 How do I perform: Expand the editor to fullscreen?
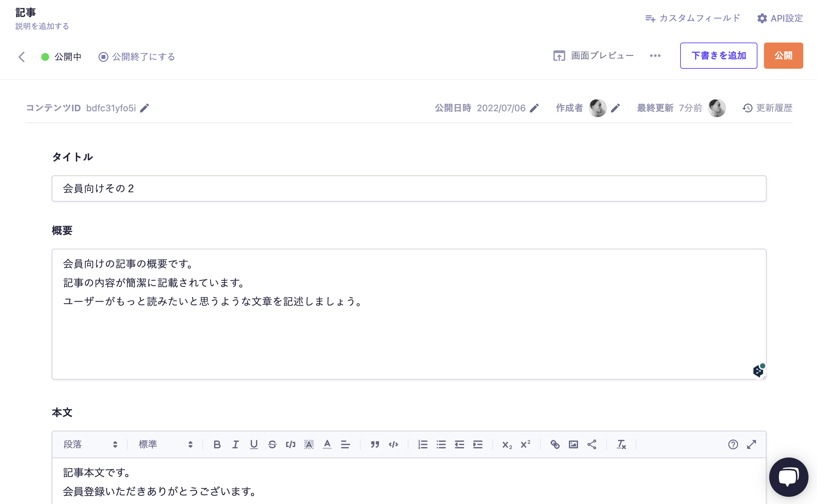click(x=751, y=444)
